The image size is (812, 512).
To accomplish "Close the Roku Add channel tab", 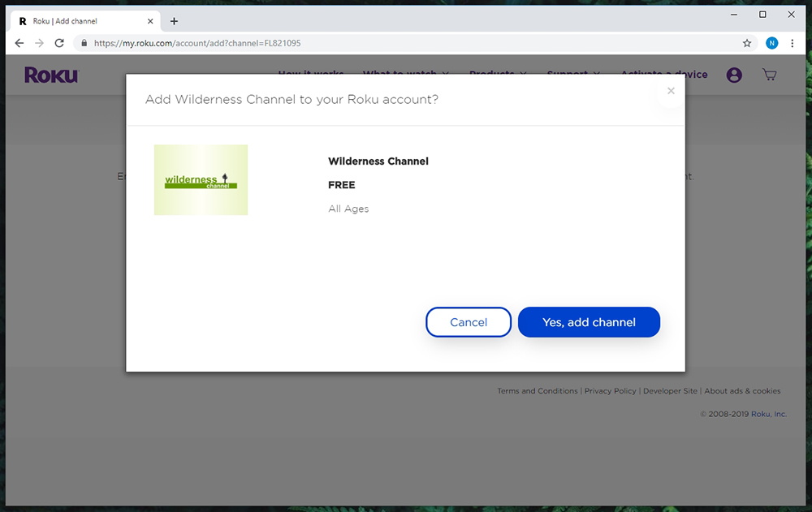I will pyautogui.click(x=150, y=21).
